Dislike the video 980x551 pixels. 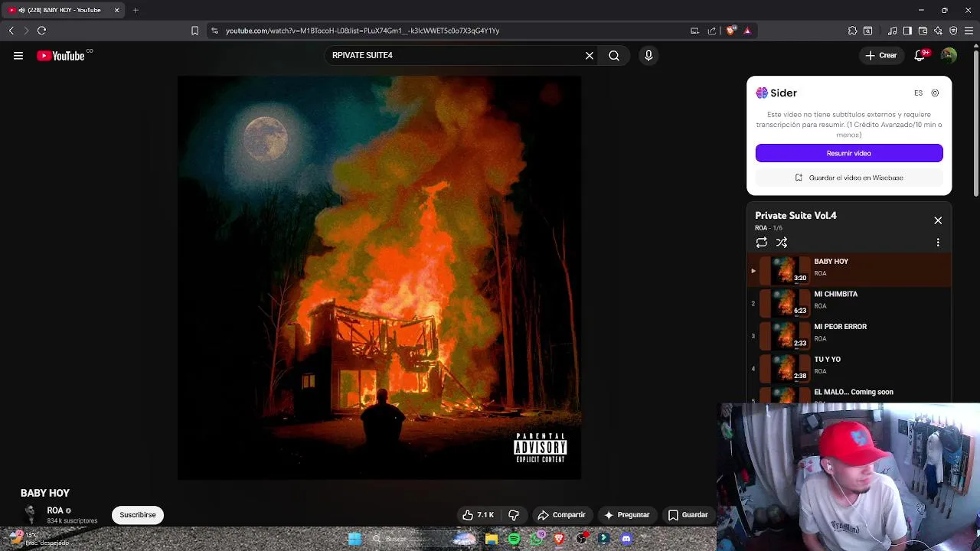(x=514, y=515)
